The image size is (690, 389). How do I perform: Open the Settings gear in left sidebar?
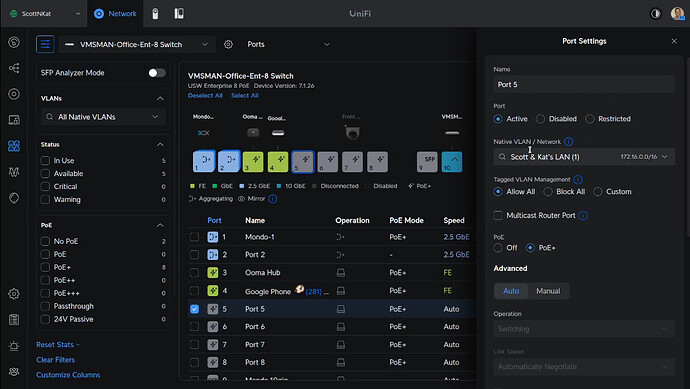tap(14, 294)
